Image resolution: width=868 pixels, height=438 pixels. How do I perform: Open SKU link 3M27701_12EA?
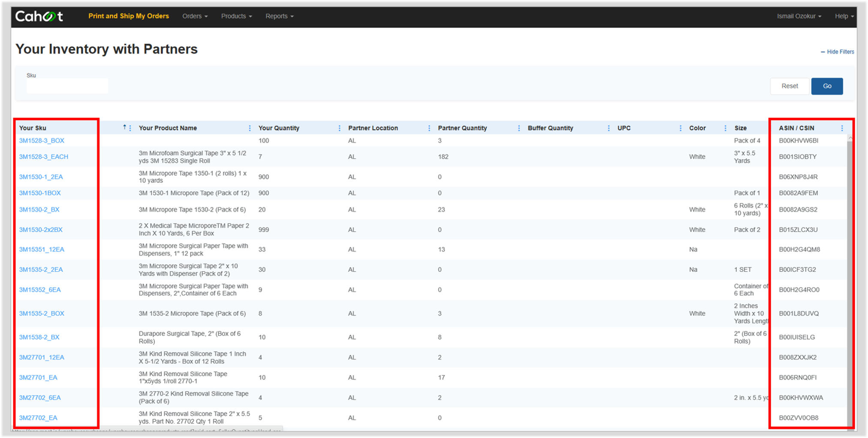[42, 357]
